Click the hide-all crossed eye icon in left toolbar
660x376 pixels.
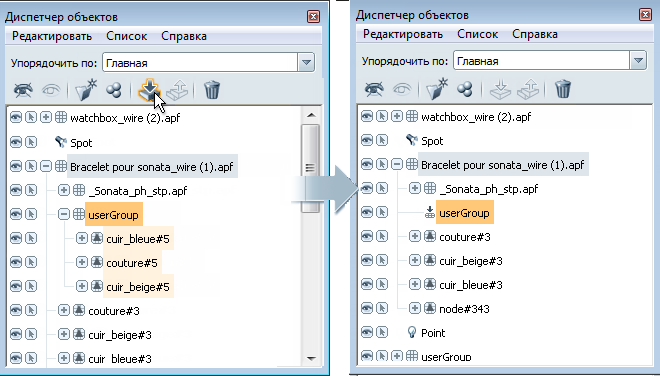[x=23, y=90]
